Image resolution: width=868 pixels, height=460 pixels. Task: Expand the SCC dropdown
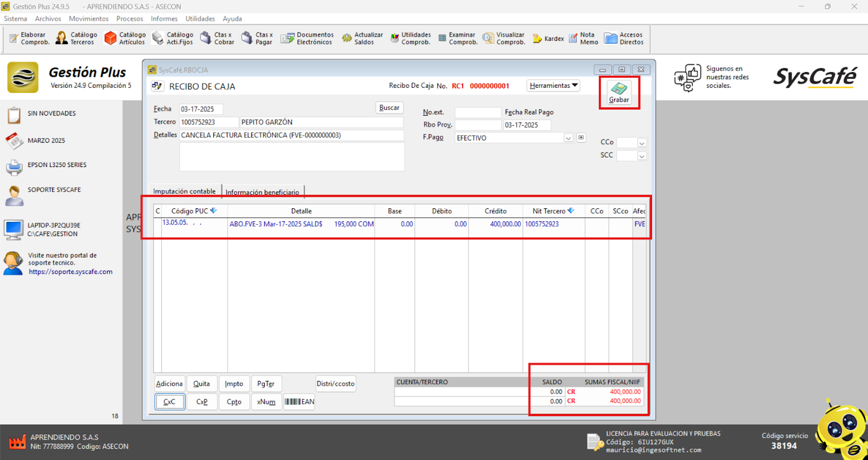point(642,156)
